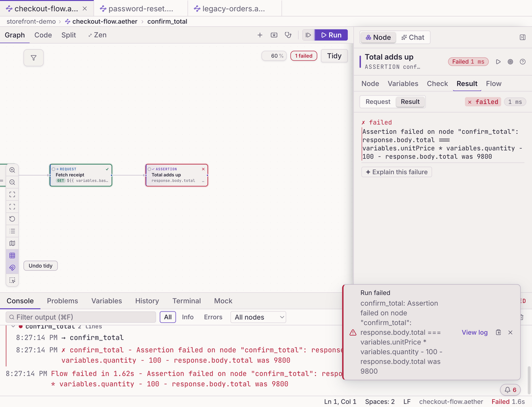Filter console to Errors only
The image size is (532, 407).
click(x=213, y=317)
